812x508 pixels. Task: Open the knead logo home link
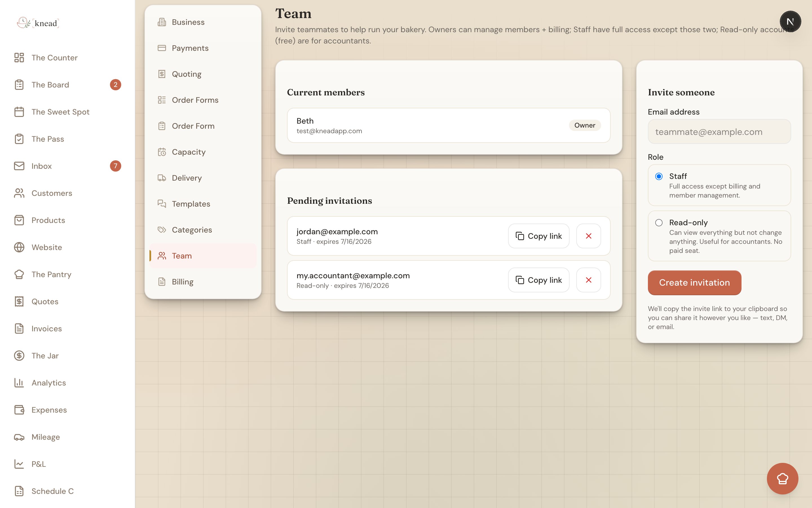[38, 23]
